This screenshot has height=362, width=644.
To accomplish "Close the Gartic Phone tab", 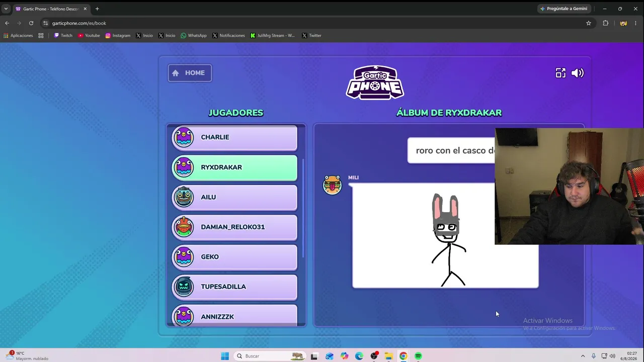I will click(85, 9).
